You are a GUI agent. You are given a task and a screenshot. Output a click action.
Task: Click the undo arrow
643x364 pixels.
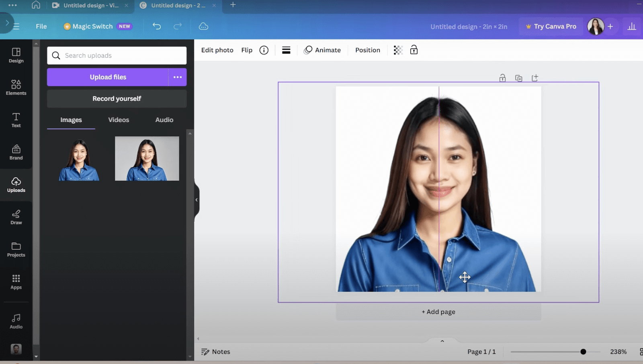pos(157,26)
